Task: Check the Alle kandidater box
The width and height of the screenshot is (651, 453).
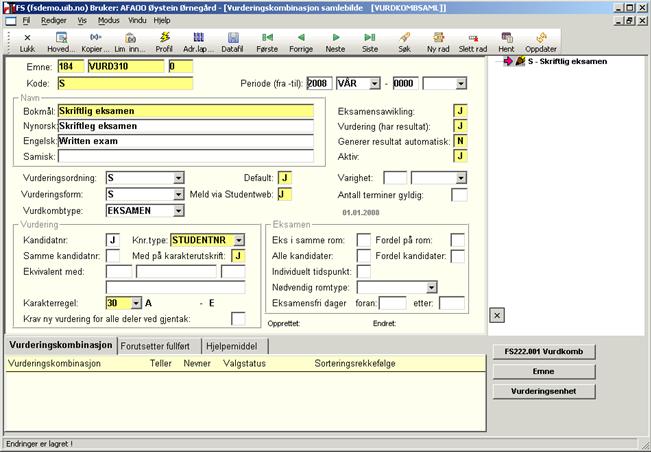Action: click(x=364, y=256)
